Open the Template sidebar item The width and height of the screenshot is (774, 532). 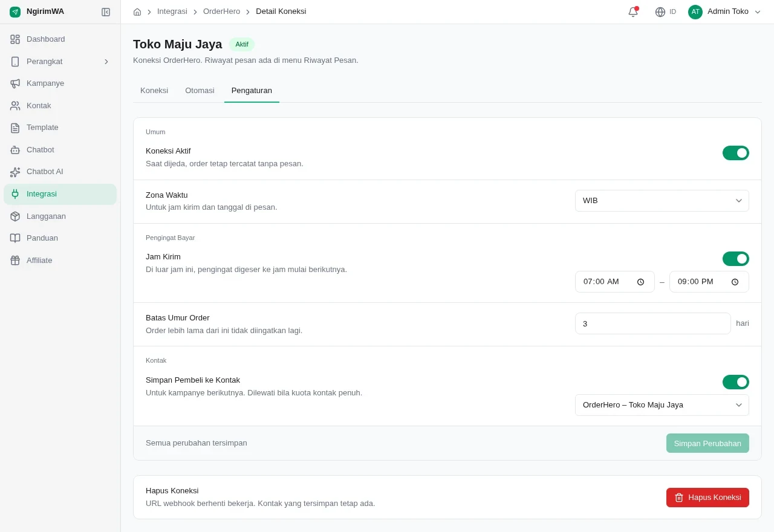(60, 128)
